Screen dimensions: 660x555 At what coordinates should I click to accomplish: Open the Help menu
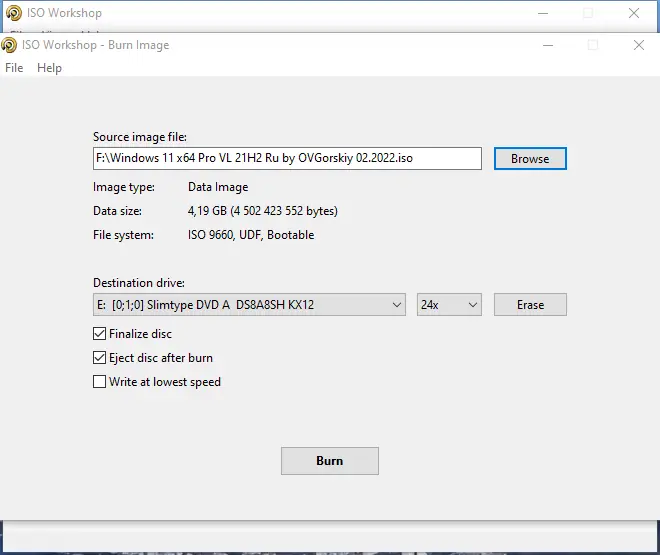[x=49, y=68]
